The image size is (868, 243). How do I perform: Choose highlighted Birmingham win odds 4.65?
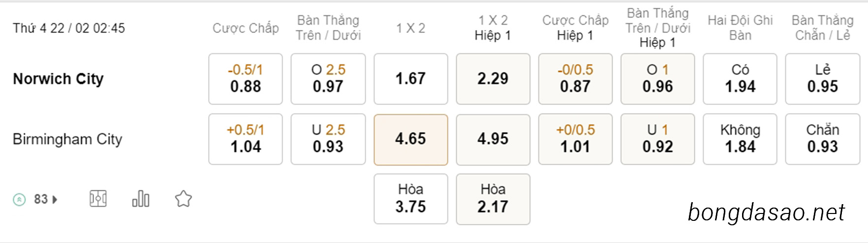[411, 140]
